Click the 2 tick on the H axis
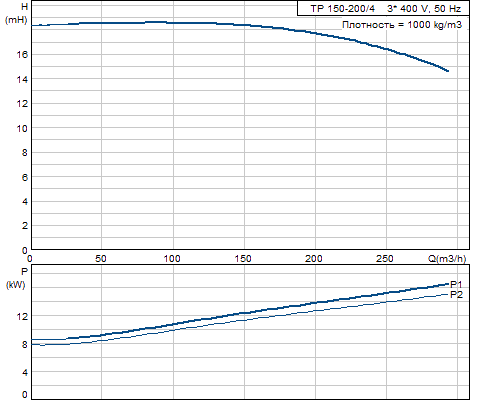 (x=25, y=226)
